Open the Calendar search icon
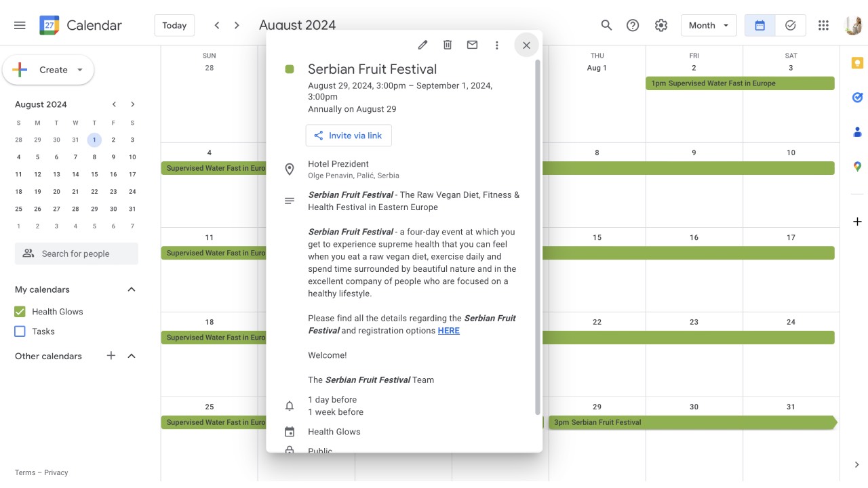 [606, 25]
